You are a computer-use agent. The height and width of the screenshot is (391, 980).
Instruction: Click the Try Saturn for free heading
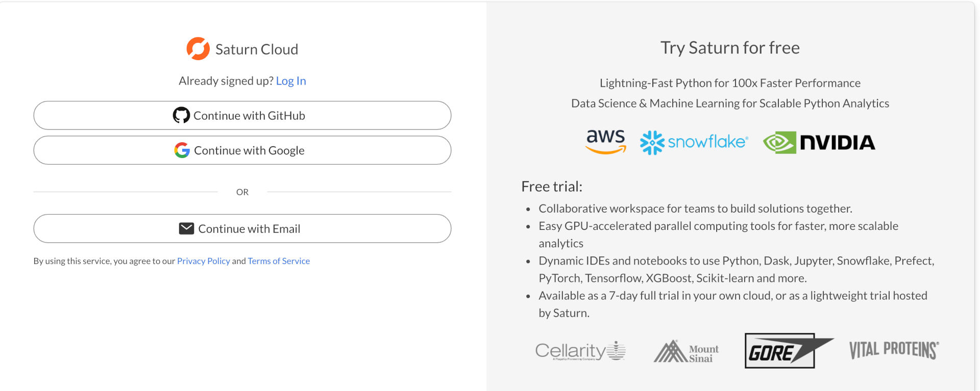tap(730, 48)
